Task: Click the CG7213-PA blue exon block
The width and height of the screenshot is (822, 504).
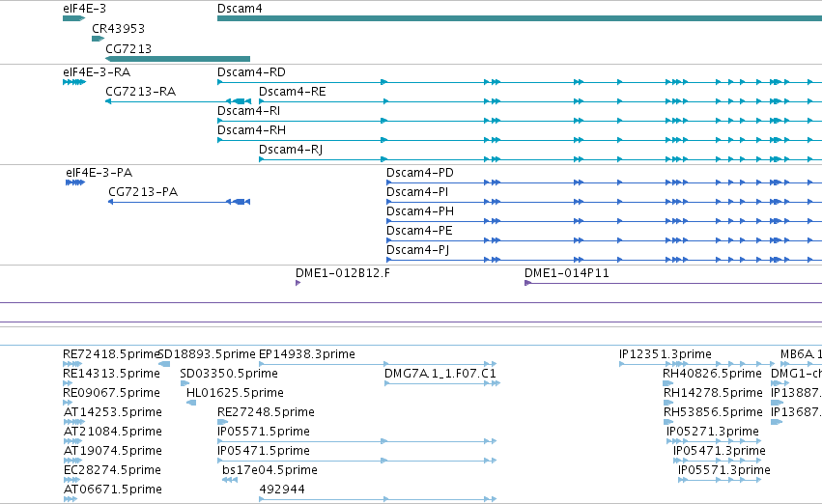Action: (x=239, y=202)
